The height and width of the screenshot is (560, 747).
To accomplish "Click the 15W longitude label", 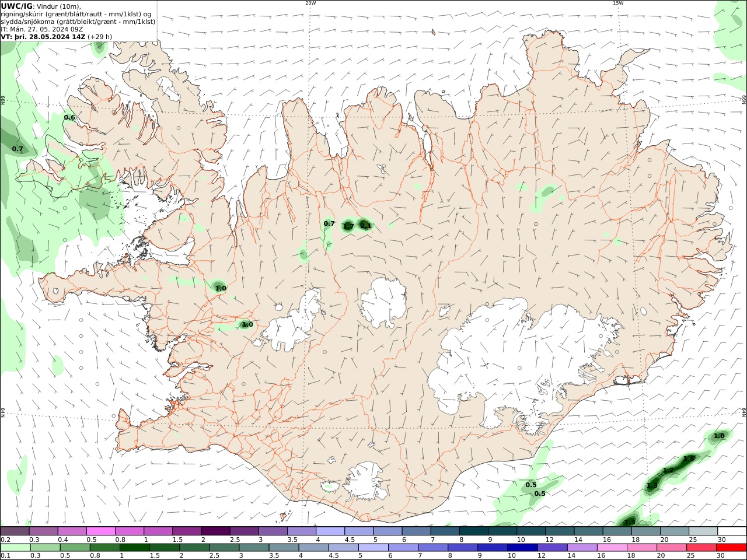I will point(617,3).
